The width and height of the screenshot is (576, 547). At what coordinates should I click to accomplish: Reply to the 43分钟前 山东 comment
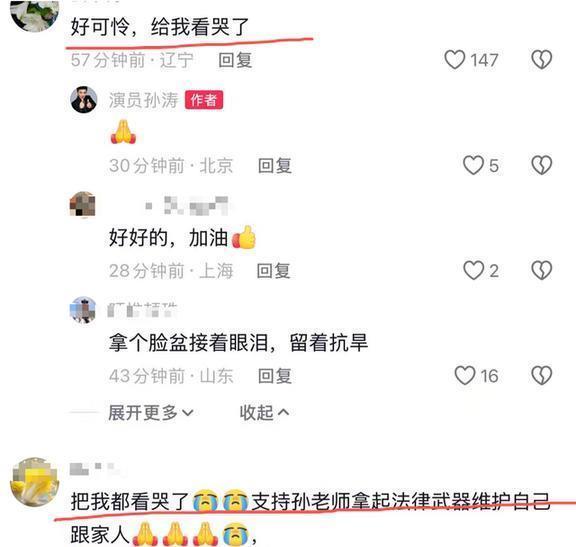[275, 376]
